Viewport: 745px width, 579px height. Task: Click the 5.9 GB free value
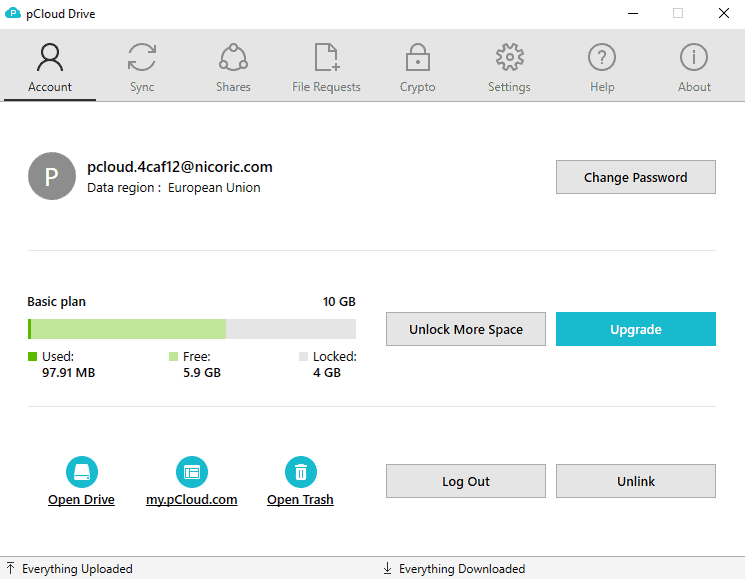pyautogui.click(x=202, y=372)
